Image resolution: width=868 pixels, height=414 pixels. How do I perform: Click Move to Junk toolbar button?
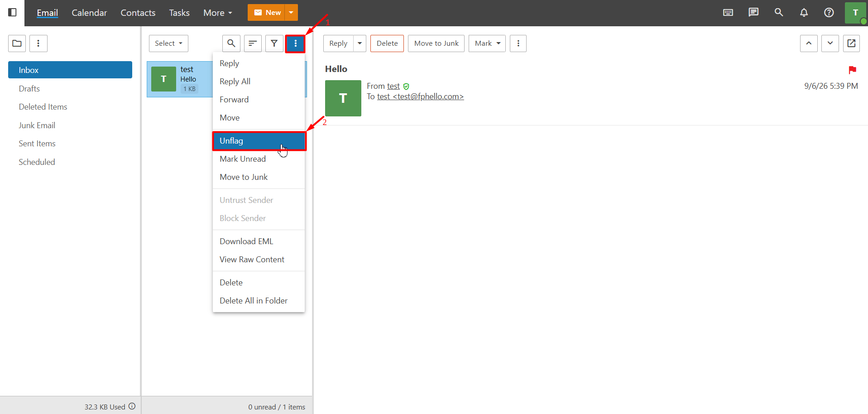tap(436, 43)
